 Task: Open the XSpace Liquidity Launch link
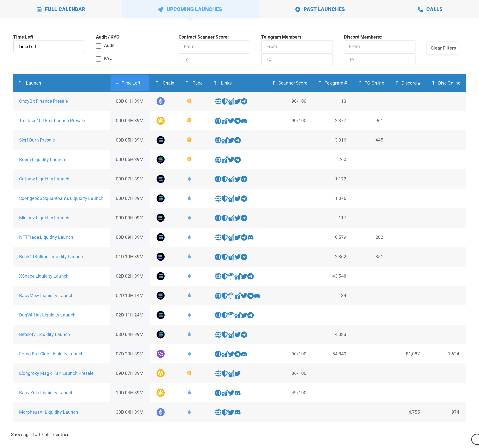[44, 276]
